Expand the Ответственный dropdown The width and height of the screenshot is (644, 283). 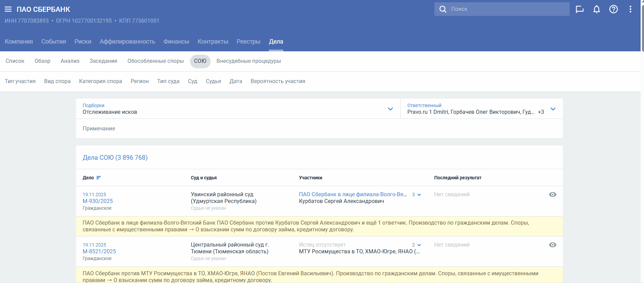553,109
